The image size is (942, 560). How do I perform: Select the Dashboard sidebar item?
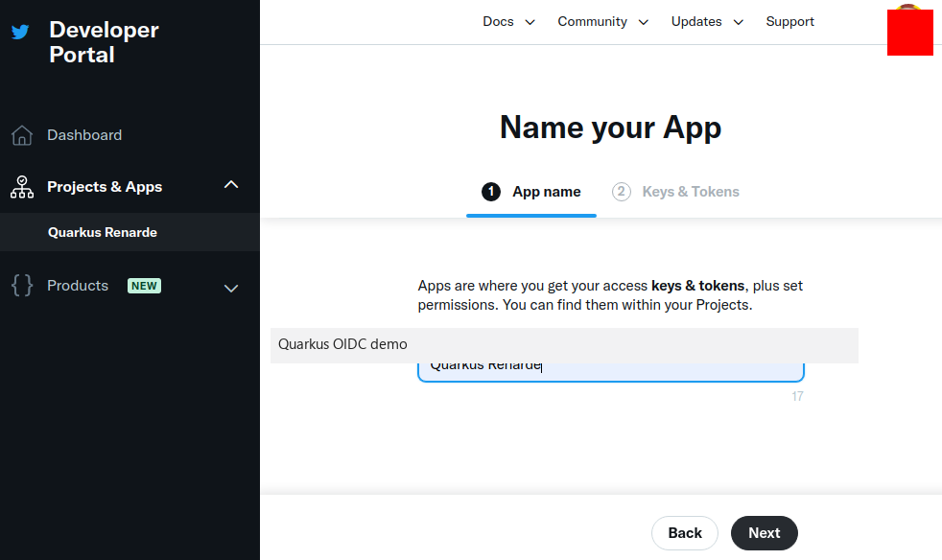point(130,135)
